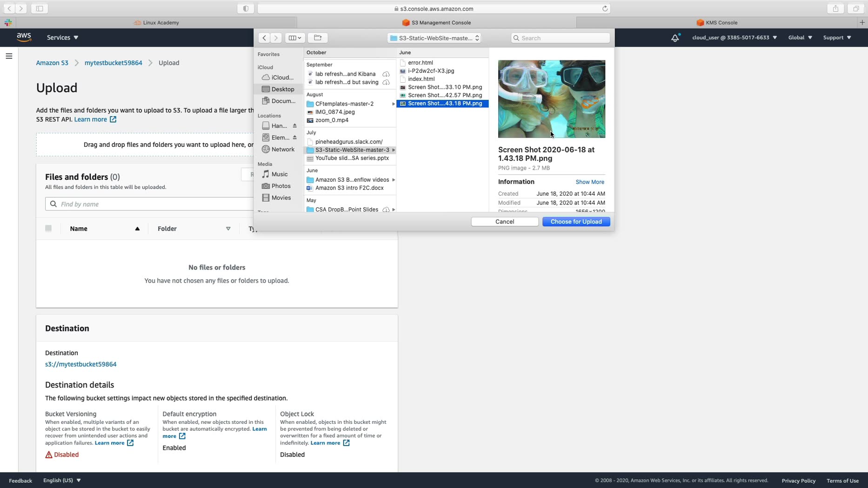Sort by Name ascending arrow

coord(137,229)
